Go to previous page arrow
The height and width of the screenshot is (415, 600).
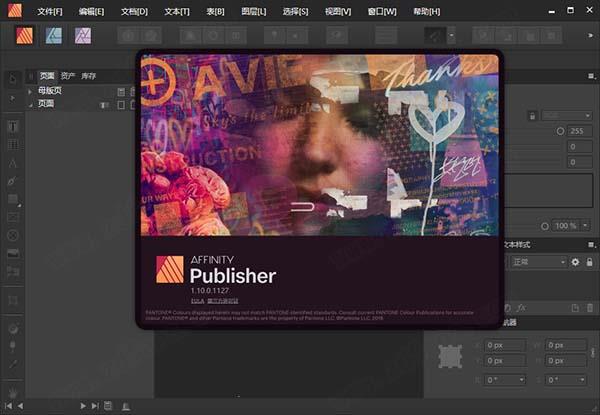tap(20, 406)
